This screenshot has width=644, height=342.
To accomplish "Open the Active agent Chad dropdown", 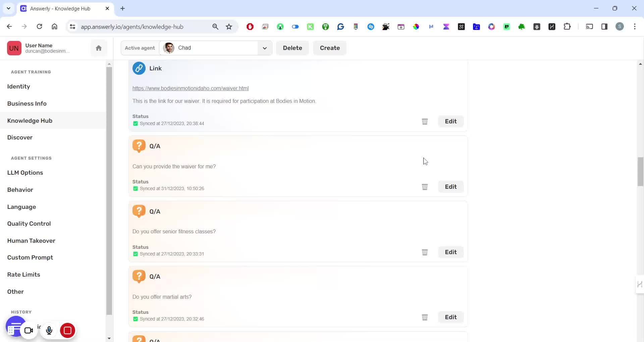I will coord(265,48).
